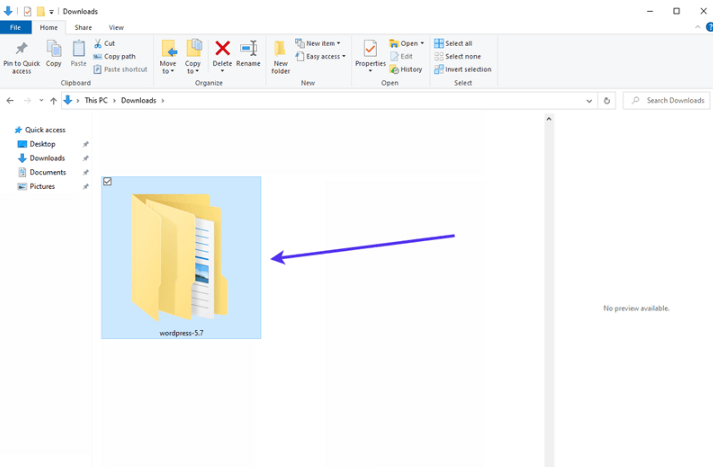This screenshot has height=467, width=713.
Task: Switch to the Share ribbon tab
Action: pyautogui.click(x=83, y=27)
